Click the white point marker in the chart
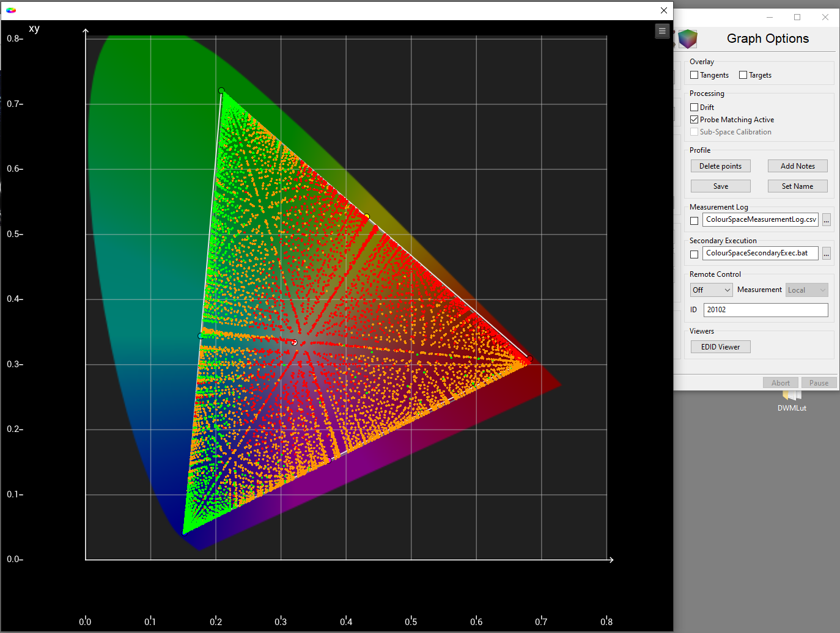This screenshot has width=840, height=633. tap(294, 343)
